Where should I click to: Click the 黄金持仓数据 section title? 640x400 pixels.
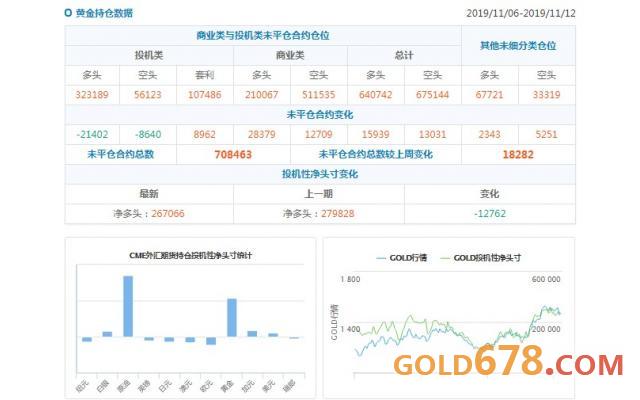pyautogui.click(x=104, y=13)
